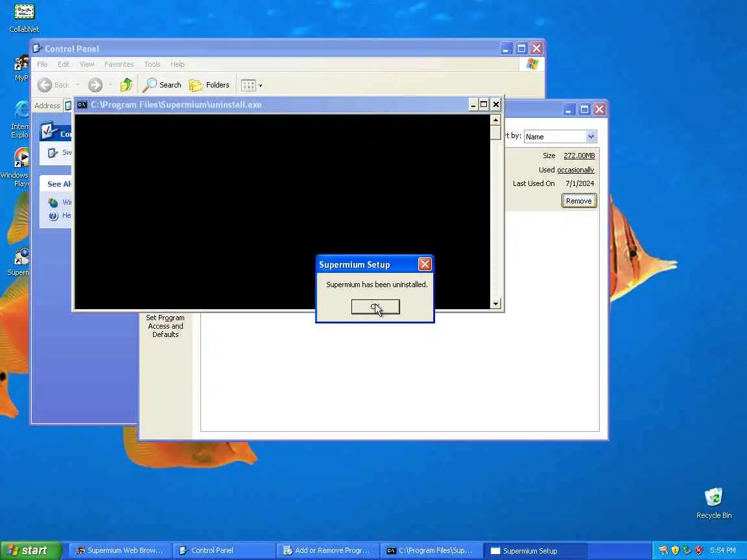Click scroll down arrow in uninstall.exe console
This screenshot has width=747, height=560.
[x=495, y=304]
